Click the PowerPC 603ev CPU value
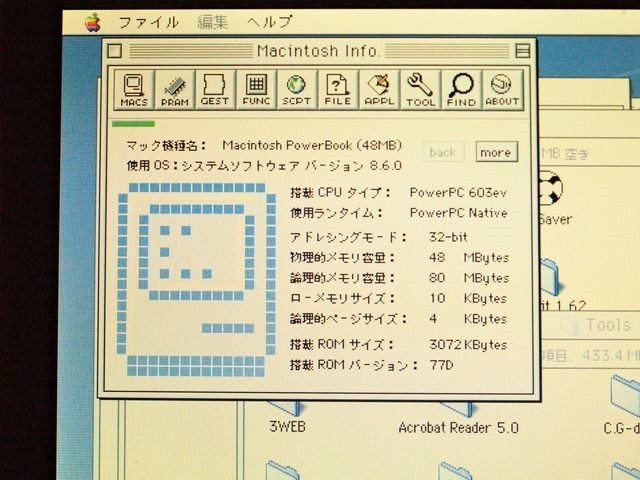 458,192
